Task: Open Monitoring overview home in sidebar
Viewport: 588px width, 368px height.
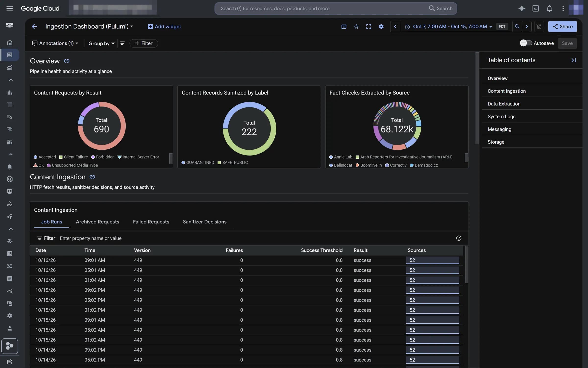Action: click(x=10, y=43)
